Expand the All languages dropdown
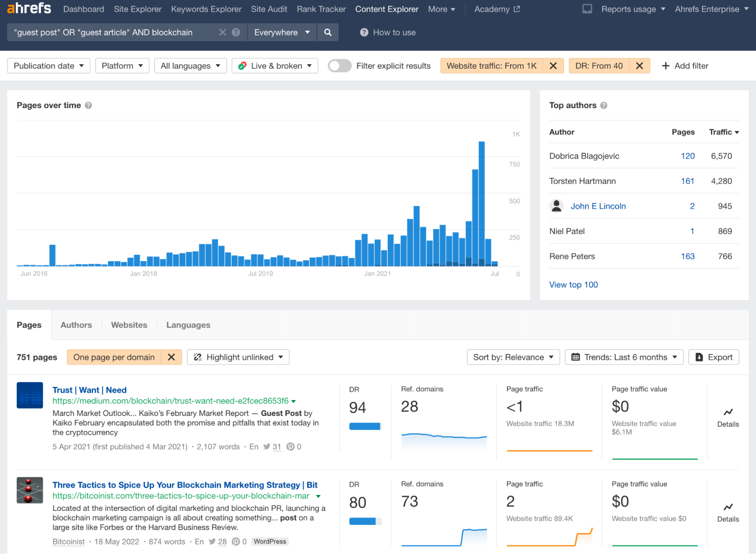Screen dimensions: 756x554 point(191,65)
